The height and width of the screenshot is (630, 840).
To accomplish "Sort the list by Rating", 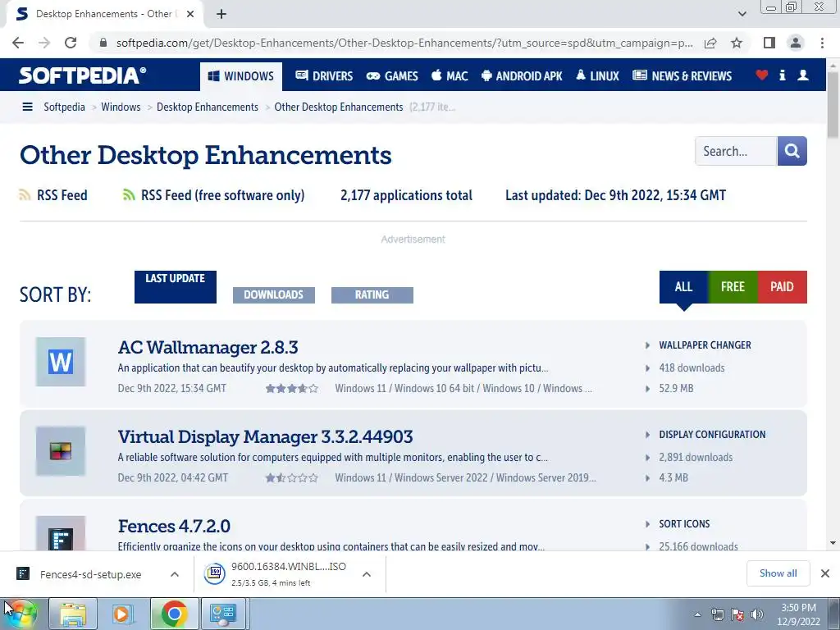I will [x=372, y=294].
